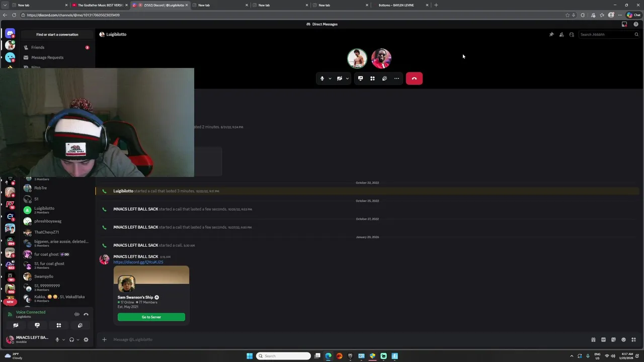
Task: Show user profile icon in header
Action: coord(572,35)
